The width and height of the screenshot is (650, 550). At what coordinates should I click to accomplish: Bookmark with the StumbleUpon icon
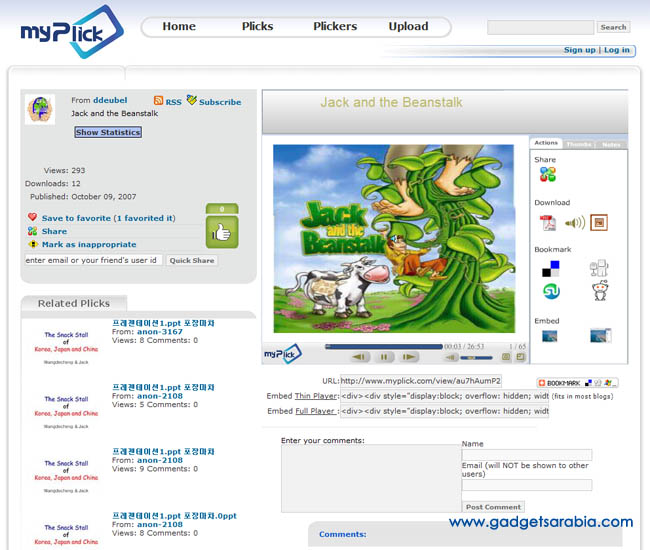point(551,291)
